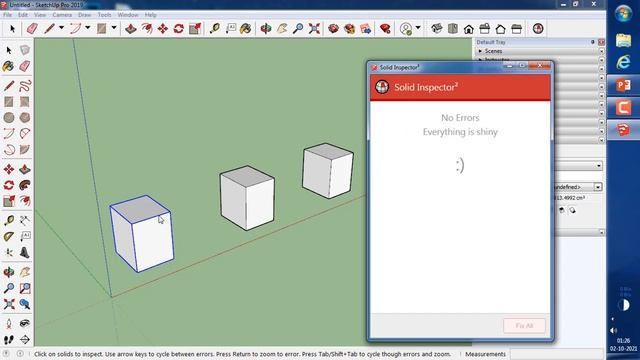Activate the Look Around eye tool
Screen dimensions: 640x360
point(25,324)
